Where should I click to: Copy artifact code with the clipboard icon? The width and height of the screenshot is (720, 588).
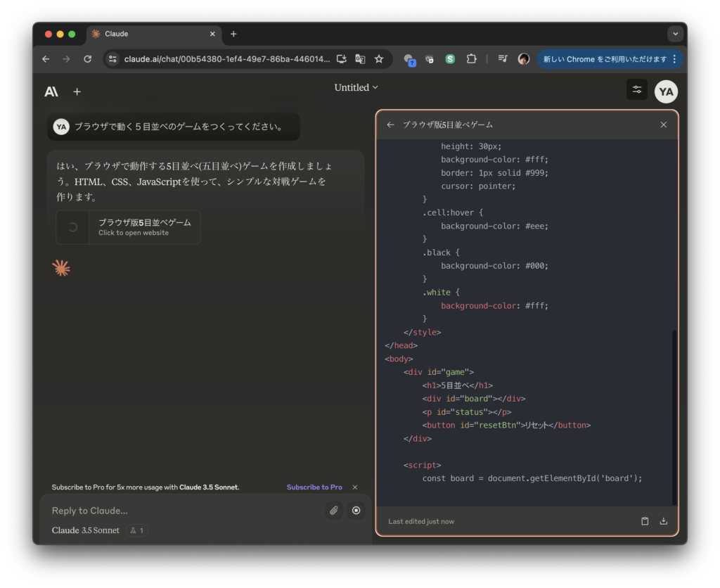click(645, 521)
